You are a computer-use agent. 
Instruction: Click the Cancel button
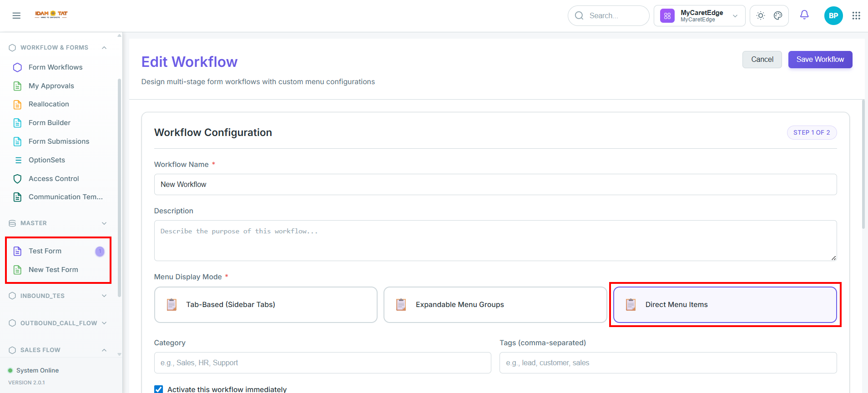click(x=762, y=60)
